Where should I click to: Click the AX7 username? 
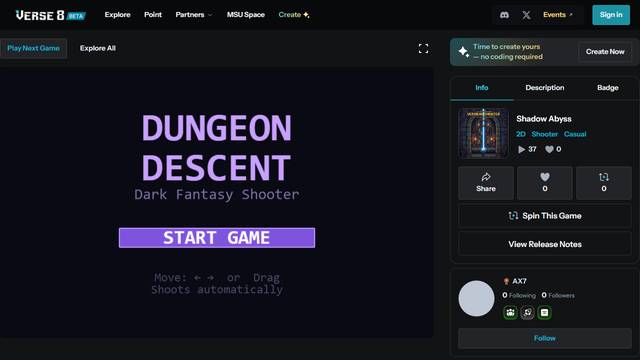pos(519,281)
